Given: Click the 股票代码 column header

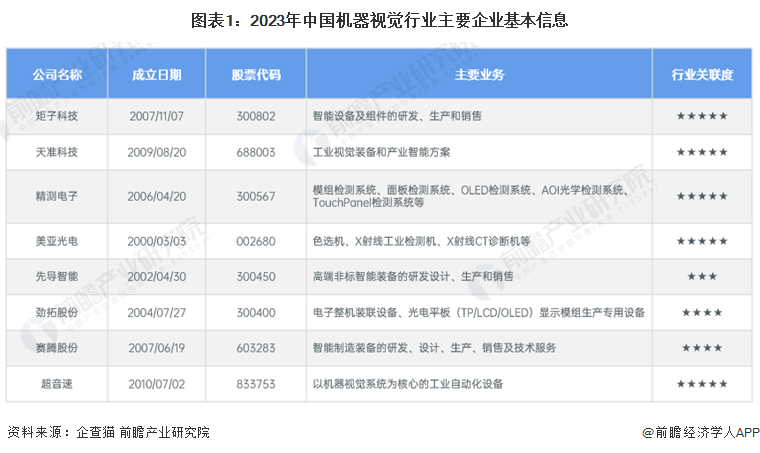Looking at the screenshot, I should 256,75.
